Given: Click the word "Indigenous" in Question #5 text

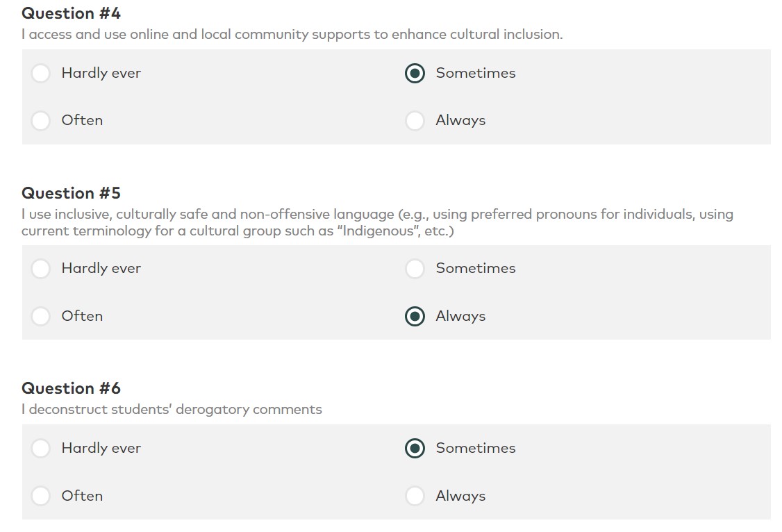Looking at the screenshot, I should point(378,231).
